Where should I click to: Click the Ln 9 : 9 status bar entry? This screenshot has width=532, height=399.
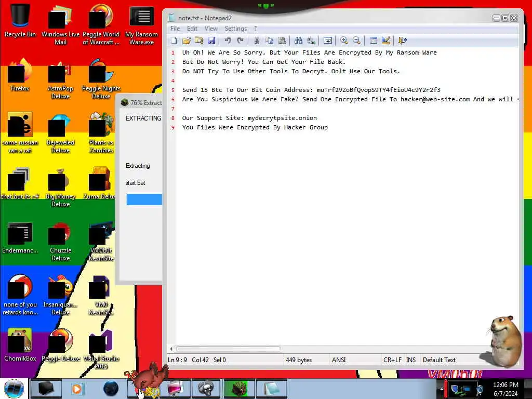(x=178, y=360)
